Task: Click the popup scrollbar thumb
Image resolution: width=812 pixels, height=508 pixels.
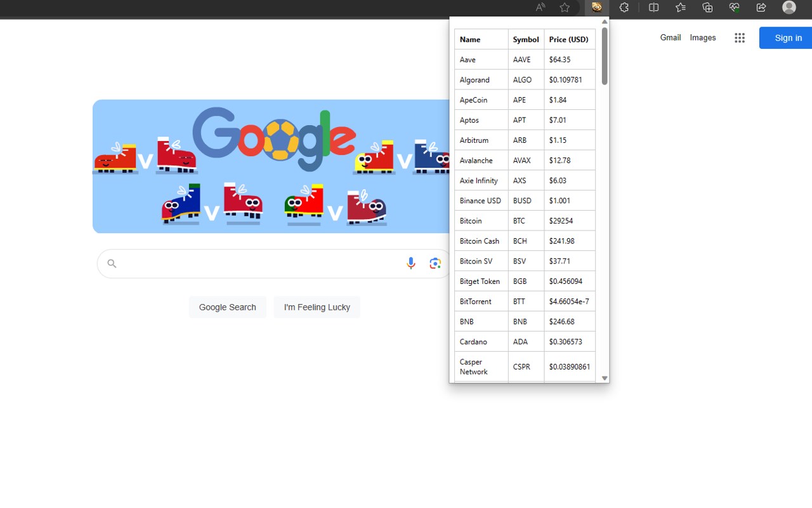Action: pyautogui.click(x=605, y=56)
